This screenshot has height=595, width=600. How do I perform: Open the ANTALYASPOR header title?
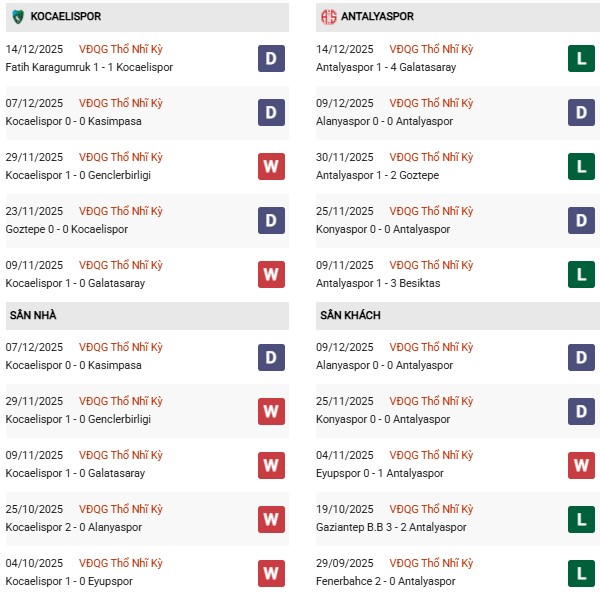(378, 17)
